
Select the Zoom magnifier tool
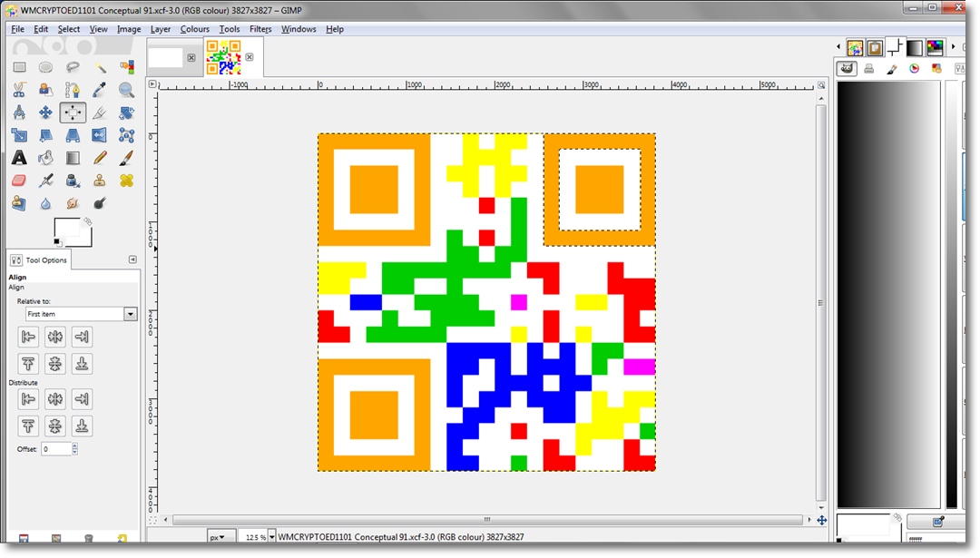pyautogui.click(x=126, y=90)
